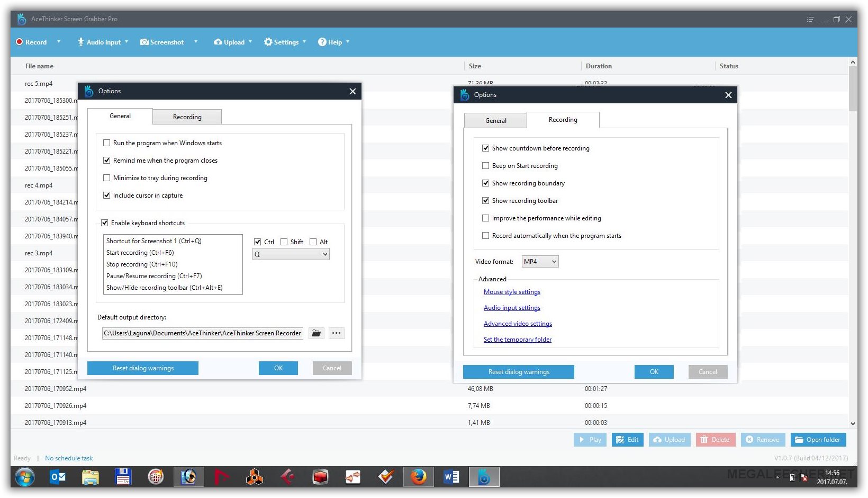
Task: Open the shortcut key Q dropdown
Action: [291, 254]
